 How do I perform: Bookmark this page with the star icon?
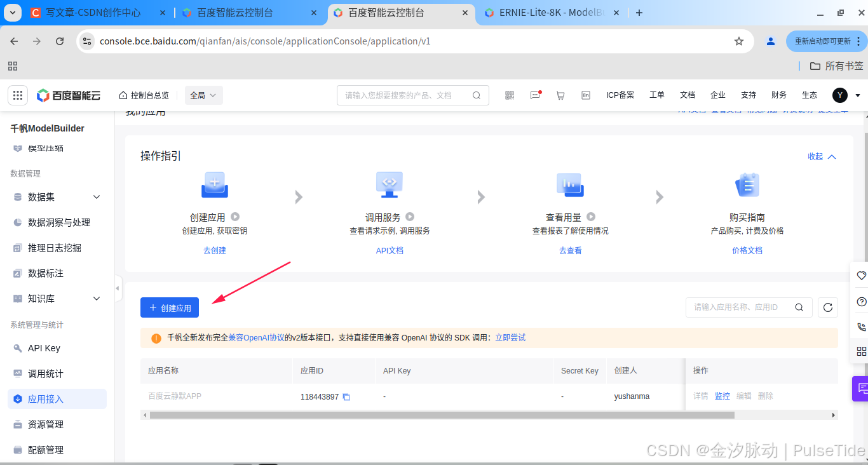739,41
